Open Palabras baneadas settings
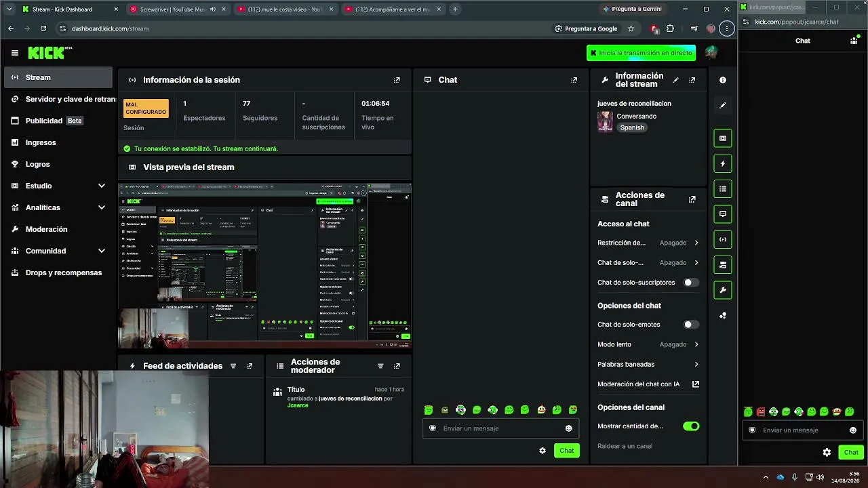The image size is (868, 488). click(x=648, y=365)
